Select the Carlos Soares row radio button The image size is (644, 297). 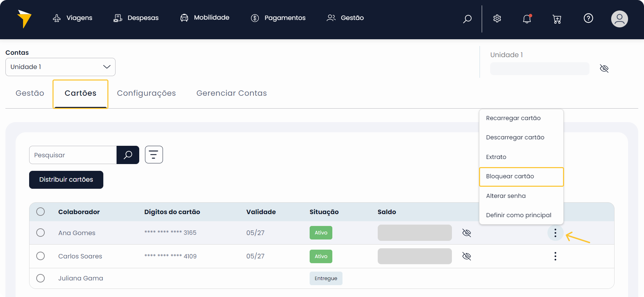[41, 256]
